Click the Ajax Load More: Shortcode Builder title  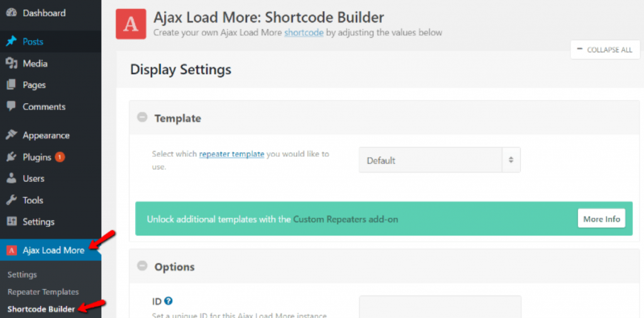(x=269, y=18)
